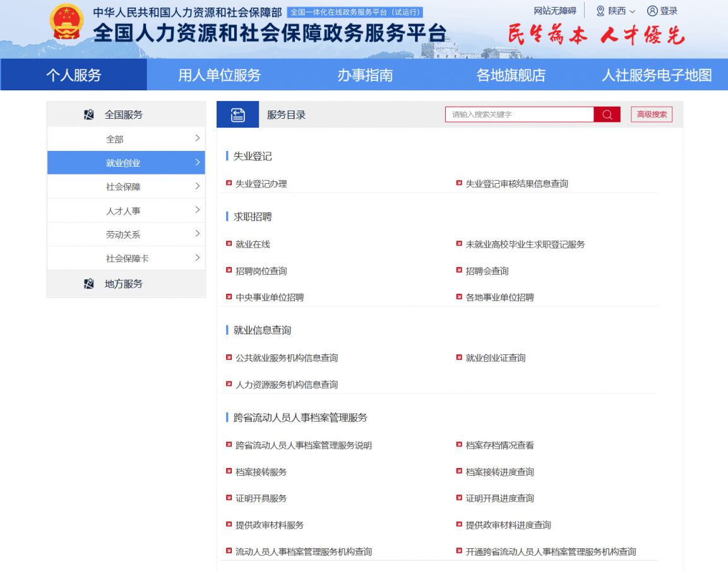This screenshot has height=571, width=728.
Task: Select 社会保障卡 in the sidebar
Action: tap(127, 258)
